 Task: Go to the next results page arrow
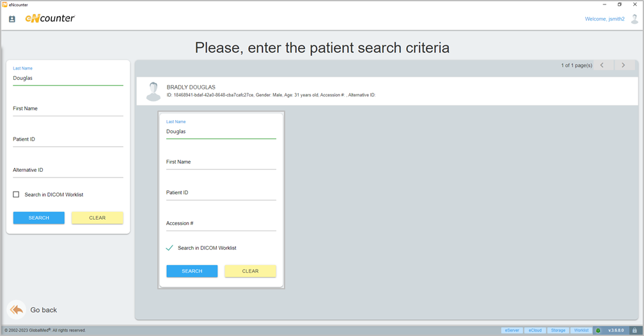(624, 65)
